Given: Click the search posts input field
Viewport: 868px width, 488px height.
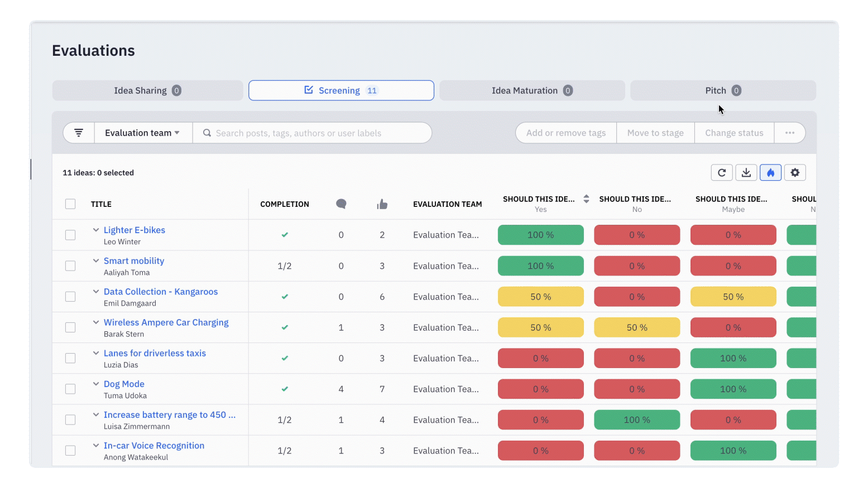Looking at the screenshot, I should [318, 133].
